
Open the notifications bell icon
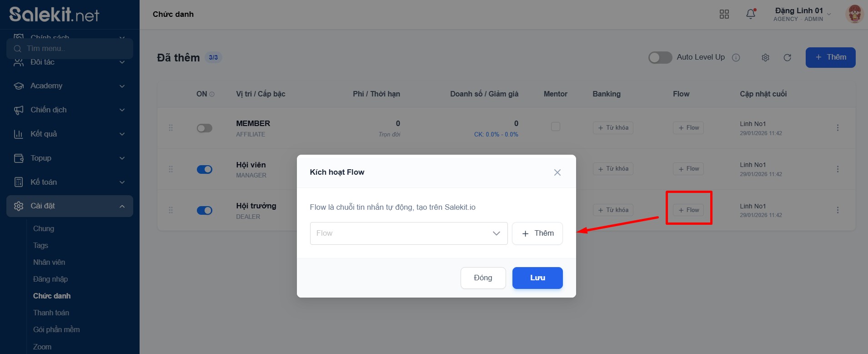pyautogui.click(x=751, y=14)
